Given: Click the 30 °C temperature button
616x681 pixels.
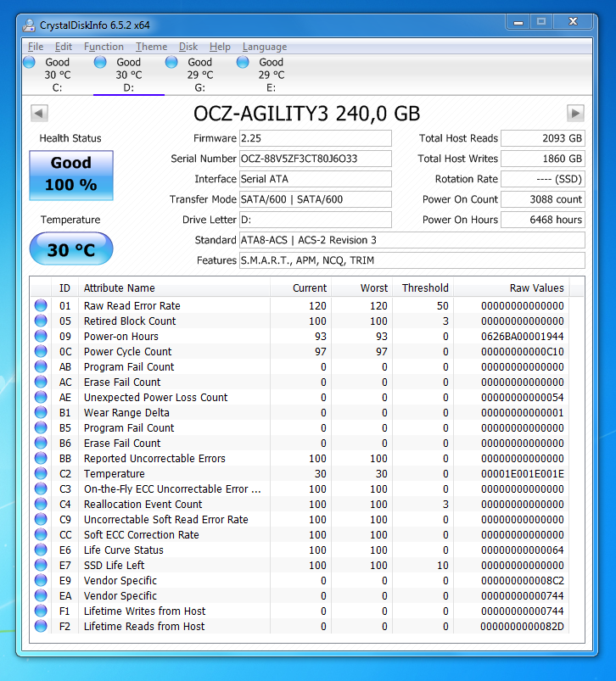Looking at the screenshot, I should coord(71,250).
